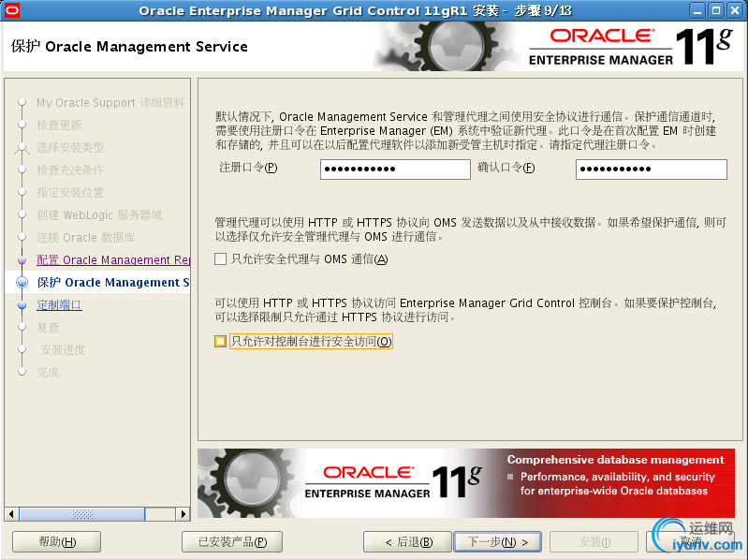Screen dimensions: 748x560
Task: Click the My Oracle Support 详细资料 step
Action: (x=110, y=103)
